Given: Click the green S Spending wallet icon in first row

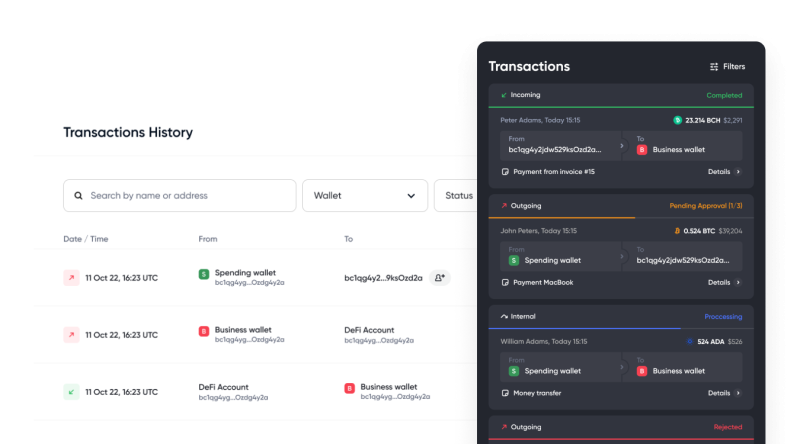Looking at the screenshot, I should 204,274.
